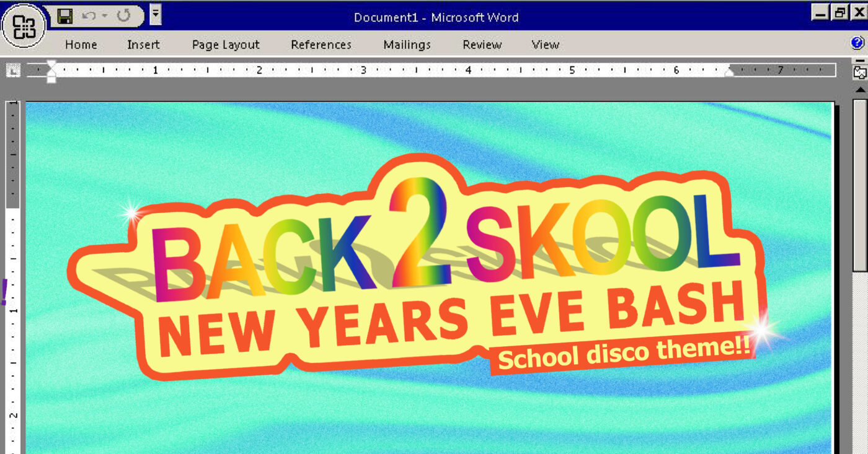This screenshot has width=868, height=454.
Task: Click the Save floppy disk icon
Action: point(64,16)
